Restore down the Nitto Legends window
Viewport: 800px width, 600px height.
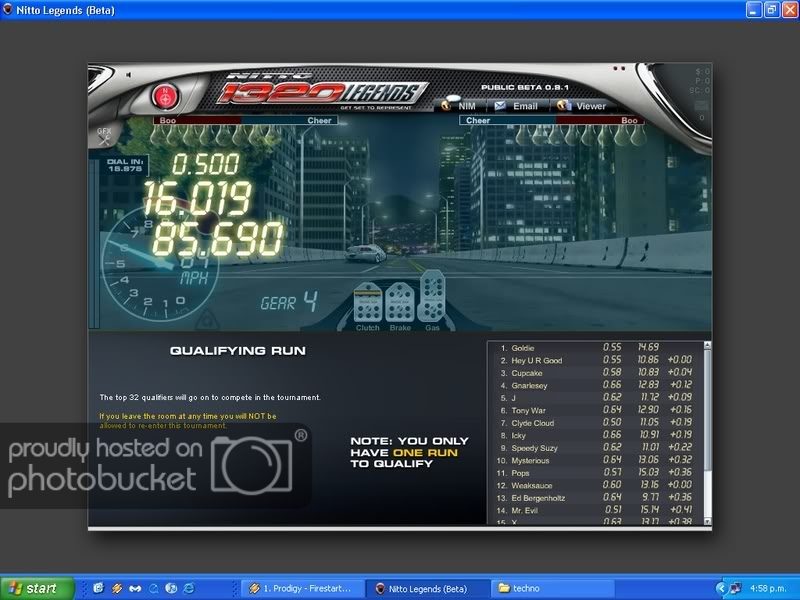[770, 10]
